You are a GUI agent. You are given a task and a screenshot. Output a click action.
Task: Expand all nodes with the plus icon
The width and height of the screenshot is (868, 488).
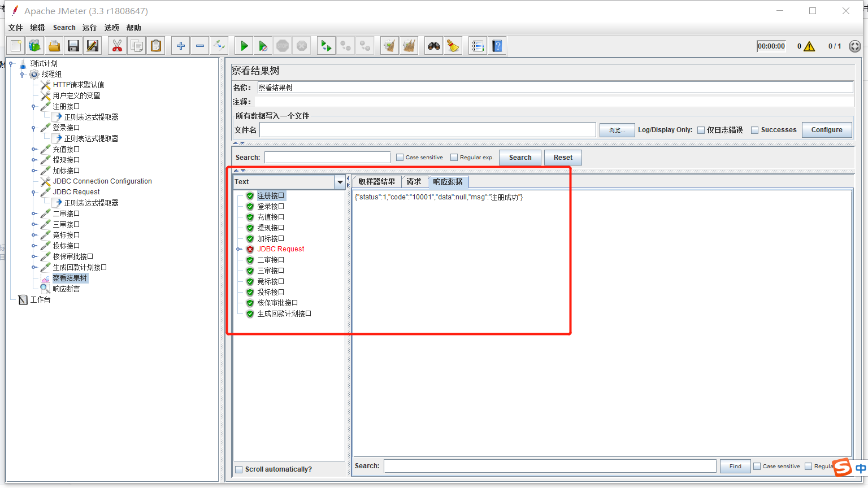pos(181,46)
